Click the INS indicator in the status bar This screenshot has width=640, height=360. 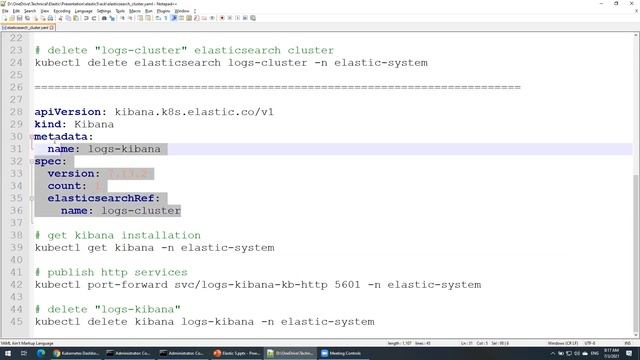pos(627,343)
